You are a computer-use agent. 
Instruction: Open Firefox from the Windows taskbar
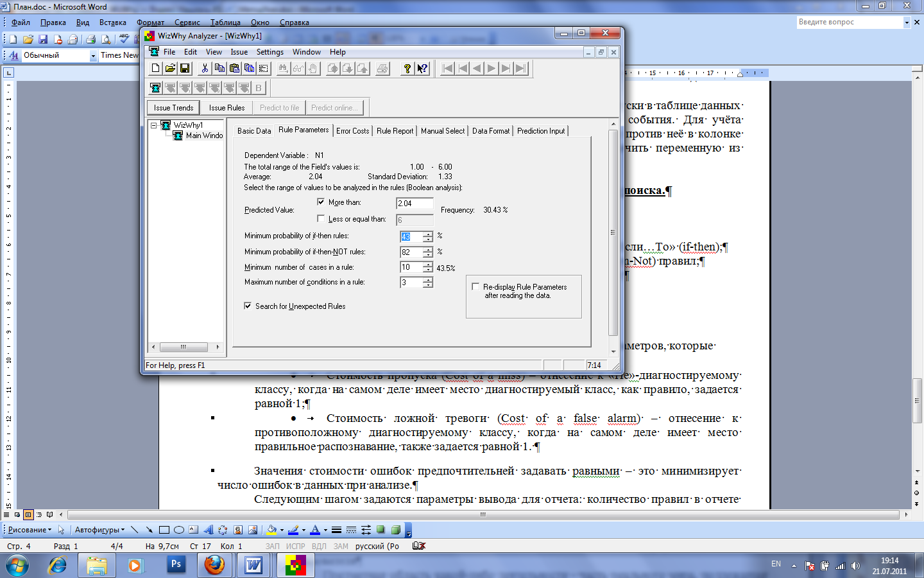pos(214,565)
